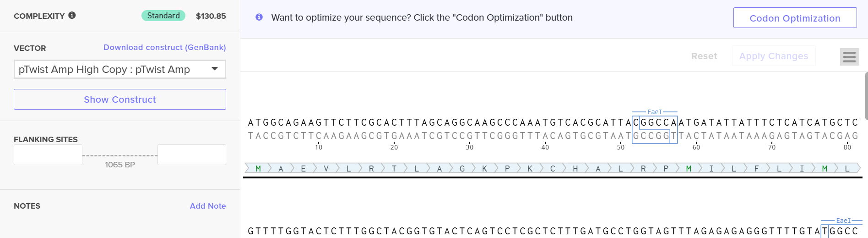
Task: Click the vertical scrollbar of sequence viewer
Action: tap(866, 96)
